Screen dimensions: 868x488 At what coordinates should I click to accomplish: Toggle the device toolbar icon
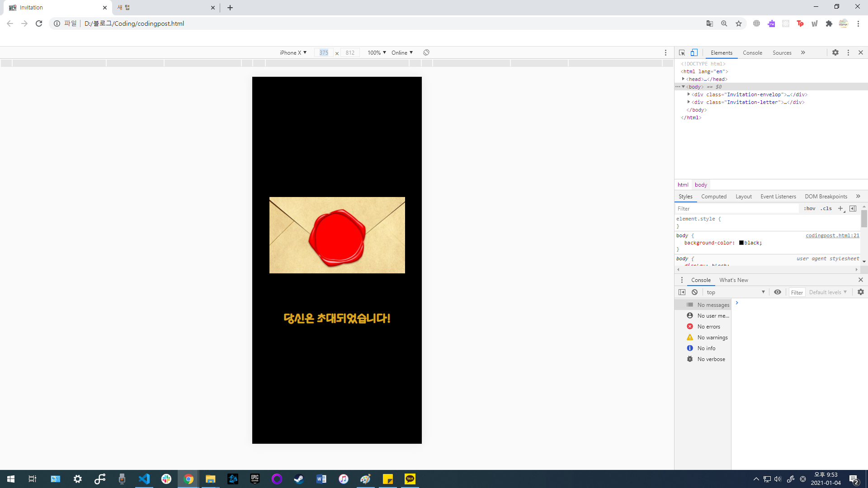click(694, 52)
